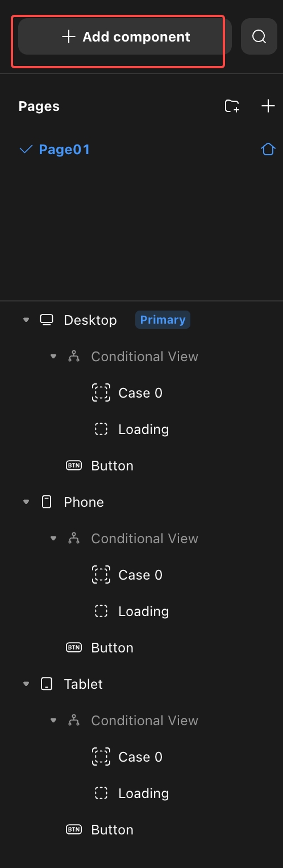
Task: Collapse the Phone tree section
Action: (x=26, y=502)
